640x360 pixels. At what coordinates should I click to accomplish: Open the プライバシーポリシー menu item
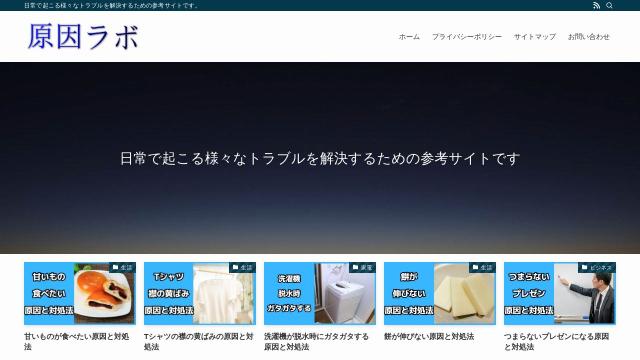point(467,37)
